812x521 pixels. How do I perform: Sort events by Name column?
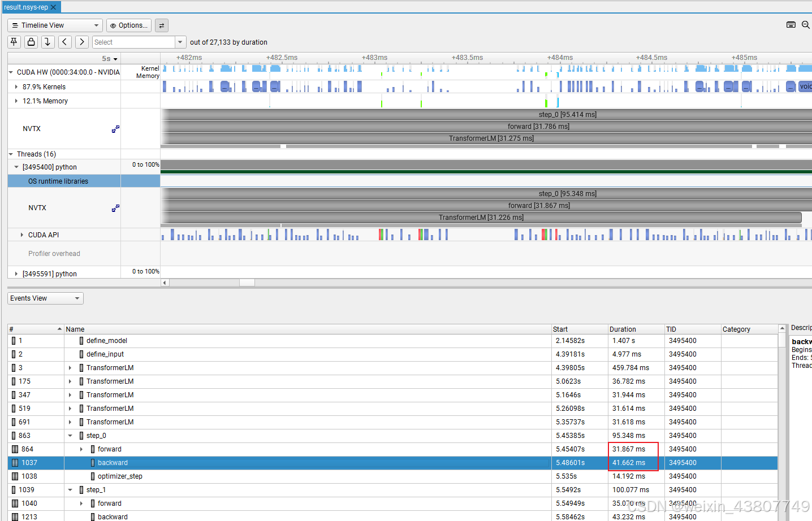tap(308, 329)
